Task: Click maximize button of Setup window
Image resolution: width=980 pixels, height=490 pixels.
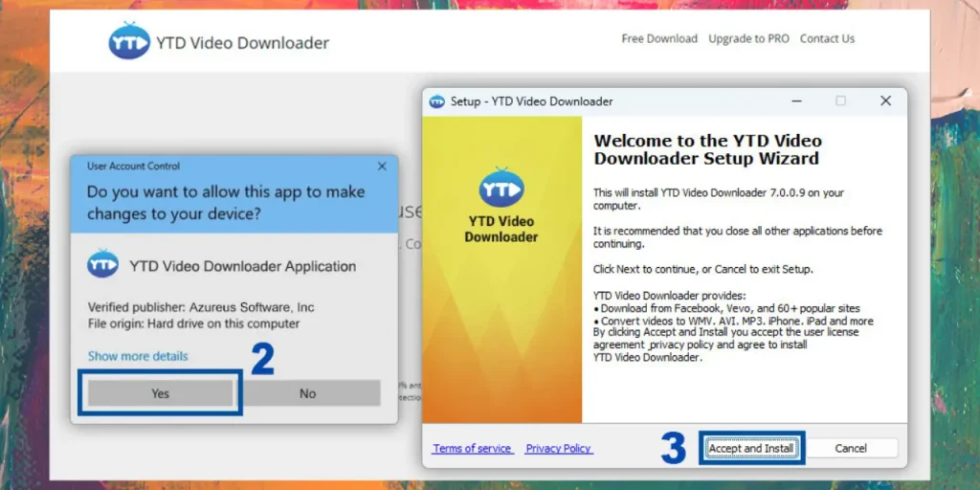Action: pyautogui.click(x=840, y=100)
